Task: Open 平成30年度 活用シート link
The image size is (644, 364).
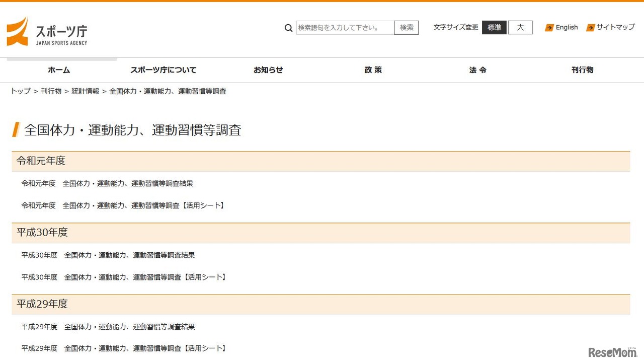Action: tap(123, 276)
